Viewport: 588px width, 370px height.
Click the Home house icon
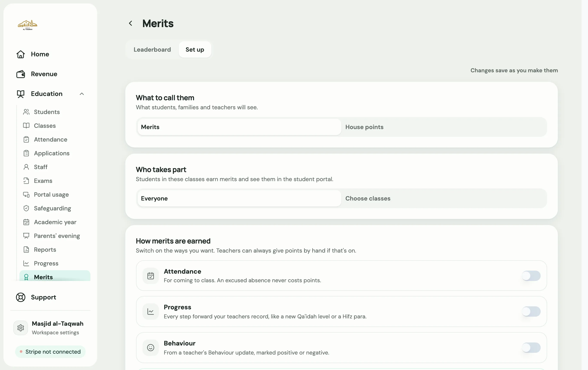(20, 54)
